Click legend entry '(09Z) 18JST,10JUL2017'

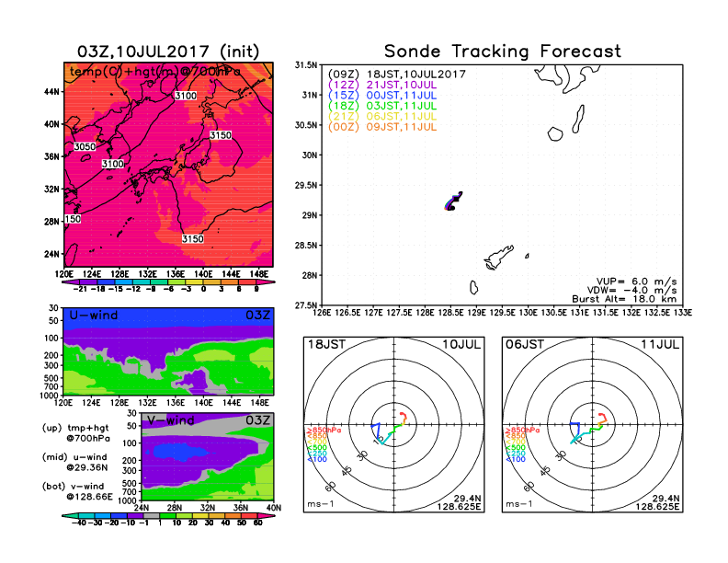tap(396, 74)
